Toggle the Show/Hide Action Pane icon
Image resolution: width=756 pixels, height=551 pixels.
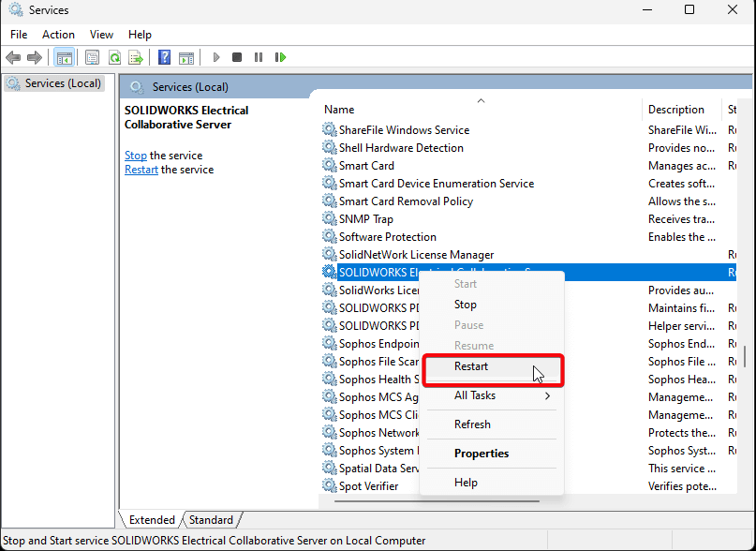(x=186, y=58)
